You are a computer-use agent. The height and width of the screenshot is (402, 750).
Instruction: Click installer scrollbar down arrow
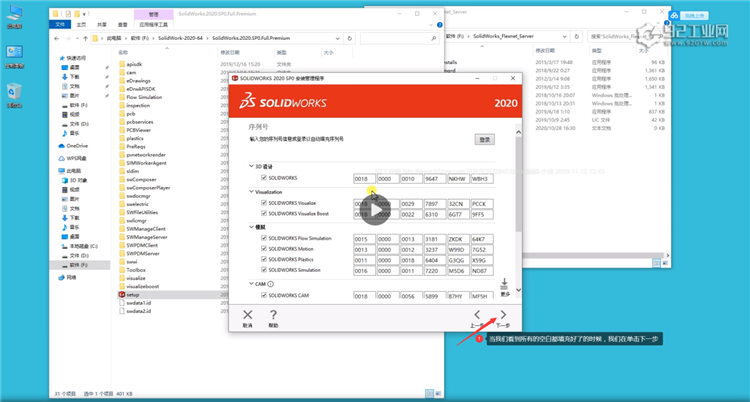point(518,290)
